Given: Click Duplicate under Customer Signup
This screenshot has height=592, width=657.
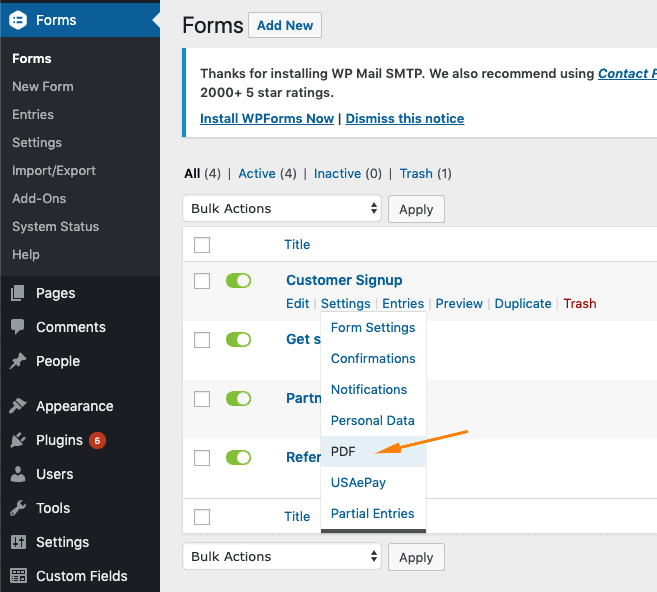Looking at the screenshot, I should pos(523,303).
